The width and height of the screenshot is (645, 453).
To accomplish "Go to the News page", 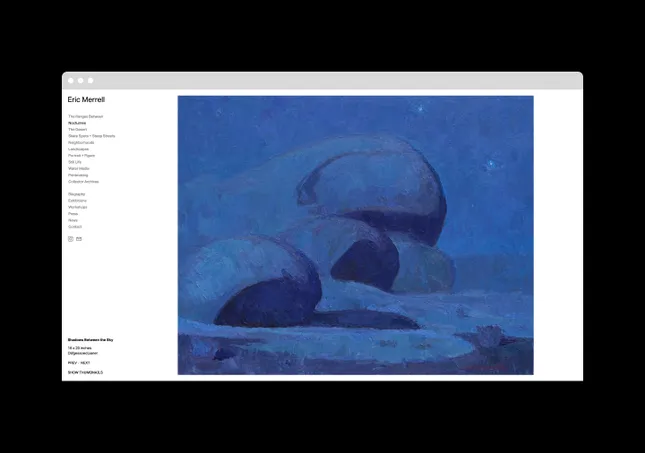I will [x=73, y=220].
